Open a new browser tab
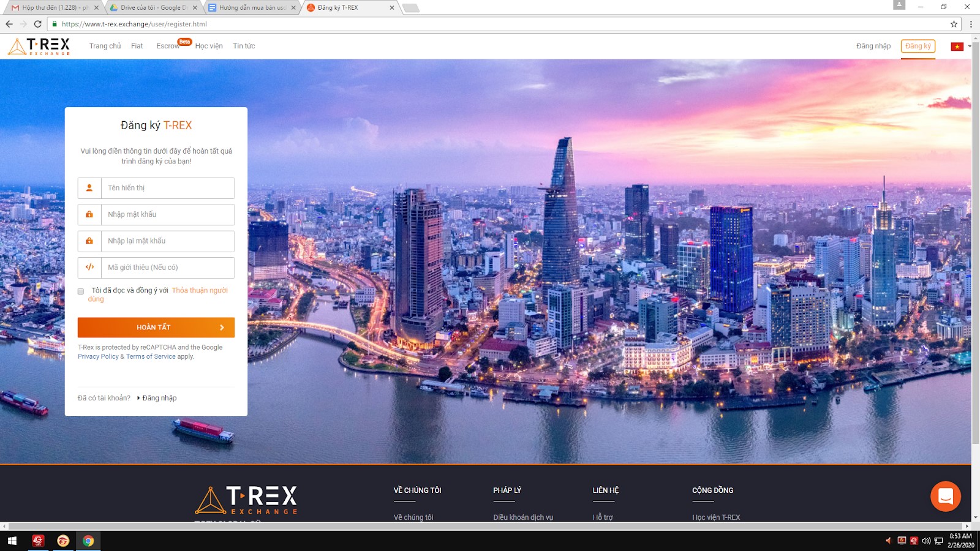The width and height of the screenshot is (980, 551). (x=410, y=8)
